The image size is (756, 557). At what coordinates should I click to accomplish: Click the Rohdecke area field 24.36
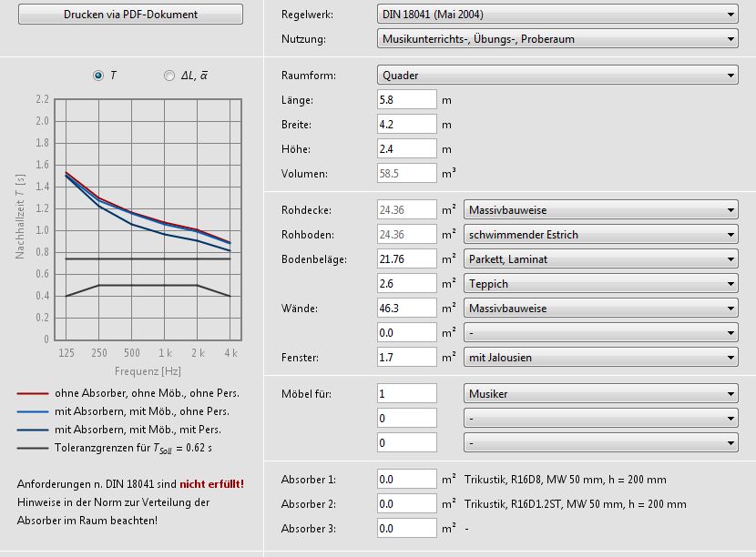click(407, 210)
